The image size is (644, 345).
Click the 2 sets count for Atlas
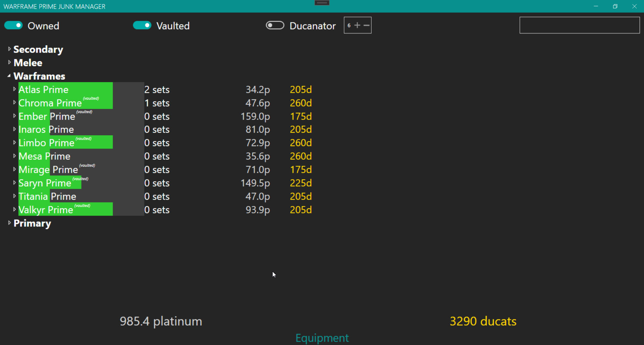tap(157, 89)
